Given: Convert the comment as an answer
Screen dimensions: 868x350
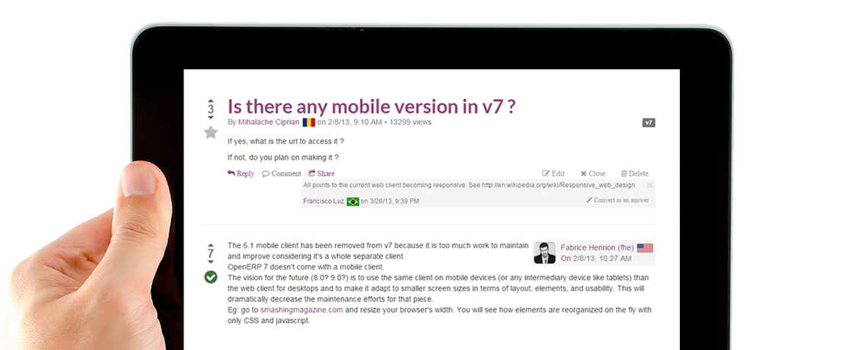Looking at the screenshot, I should 617,200.
